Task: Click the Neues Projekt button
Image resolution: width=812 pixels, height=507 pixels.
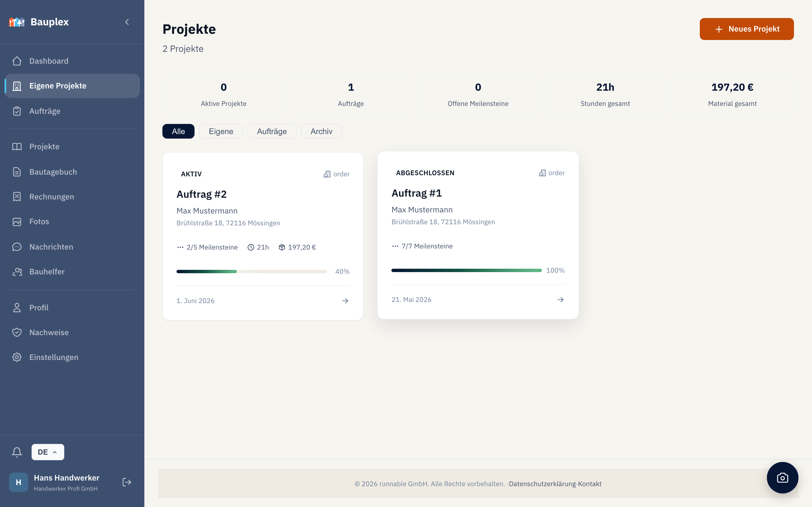Action: tap(747, 29)
